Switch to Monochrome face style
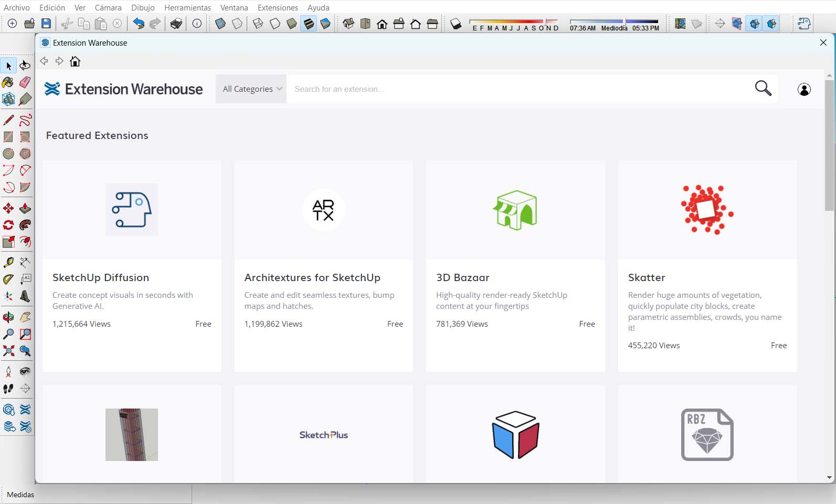 (x=325, y=24)
